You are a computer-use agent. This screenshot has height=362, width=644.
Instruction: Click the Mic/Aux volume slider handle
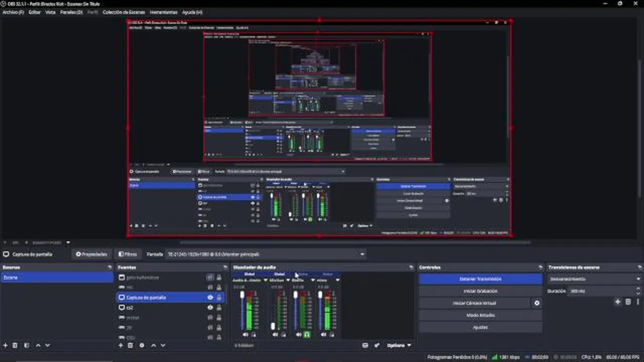pyautogui.click(x=273, y=326)
